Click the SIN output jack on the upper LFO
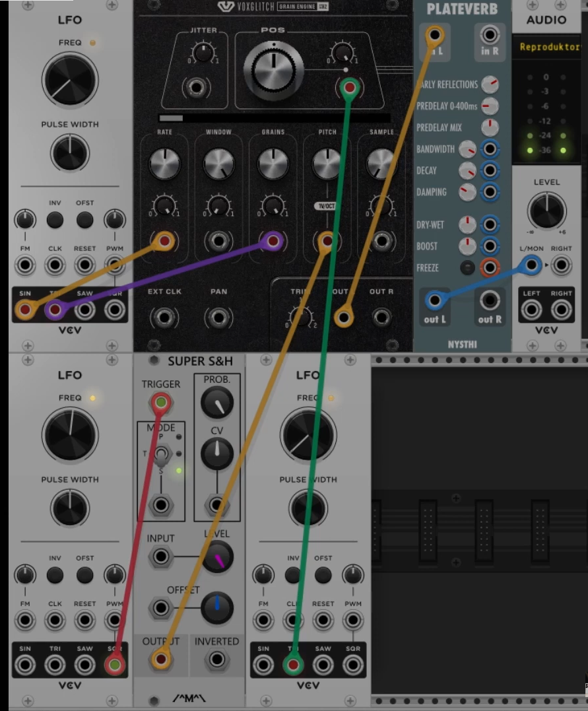This screenshot has width=588, height=711. 25,310
